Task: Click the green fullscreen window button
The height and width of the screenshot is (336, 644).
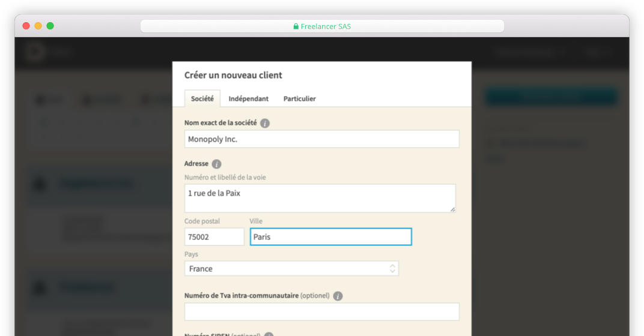Action: (50, 26)
